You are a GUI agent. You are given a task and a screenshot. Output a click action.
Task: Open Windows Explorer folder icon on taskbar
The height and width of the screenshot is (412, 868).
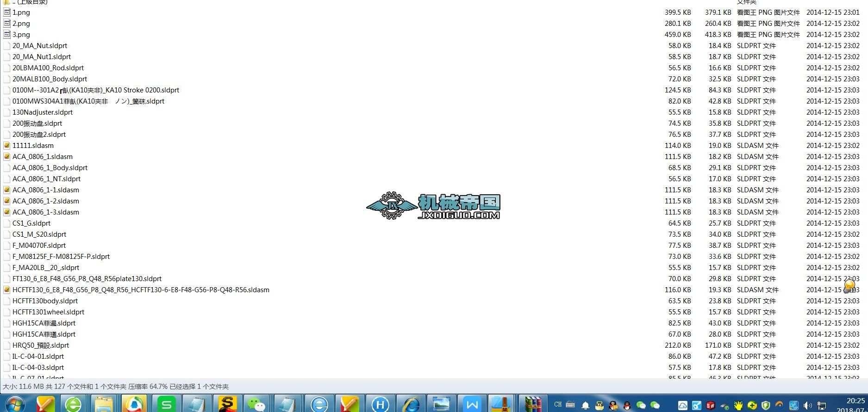point(104,404)
